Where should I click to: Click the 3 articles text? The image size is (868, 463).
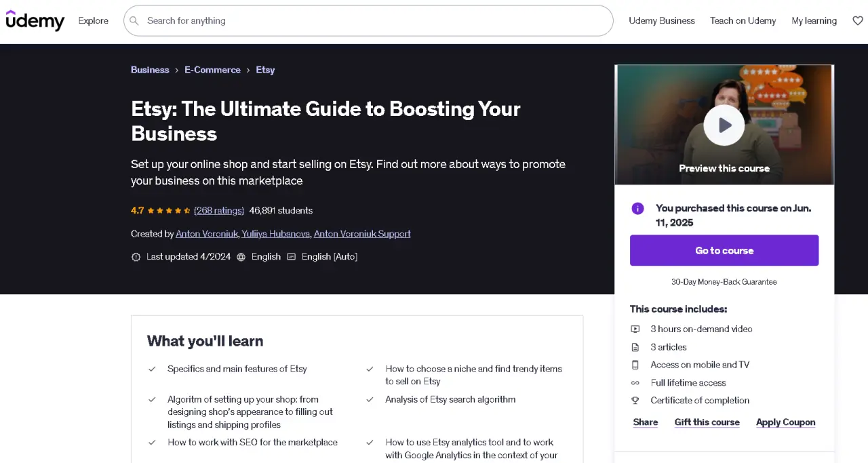(669, 347)
